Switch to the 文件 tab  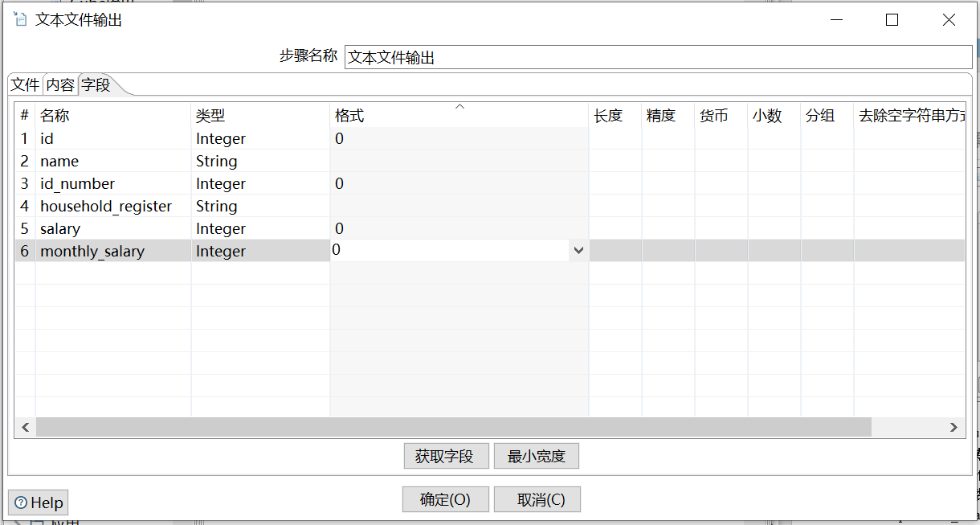click(x=24, y=84)
